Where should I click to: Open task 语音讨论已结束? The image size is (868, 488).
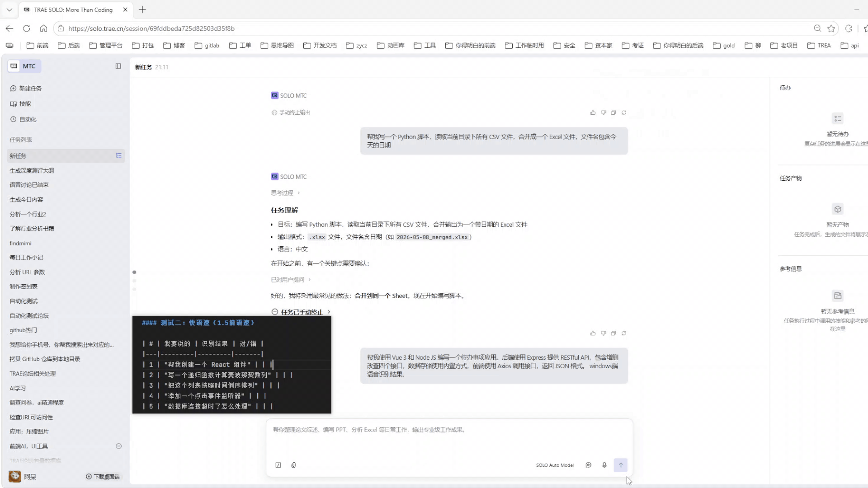tap(29, 185)
